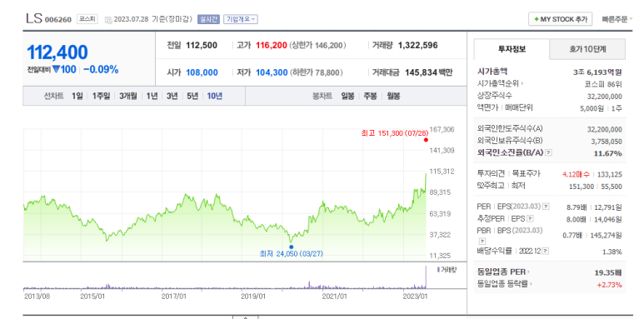Click the MY STOCK 추가 button

(560, 19)
